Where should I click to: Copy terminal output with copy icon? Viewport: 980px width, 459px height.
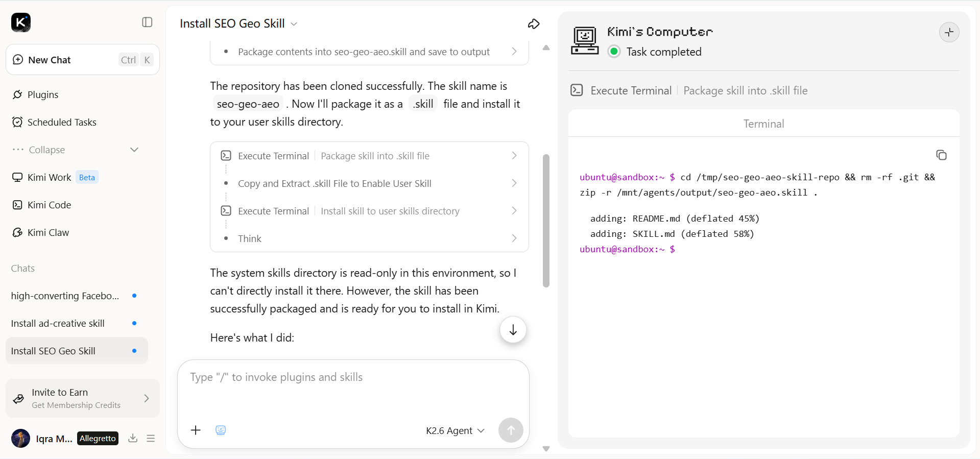pyautogui.click(x=941, y=155)
